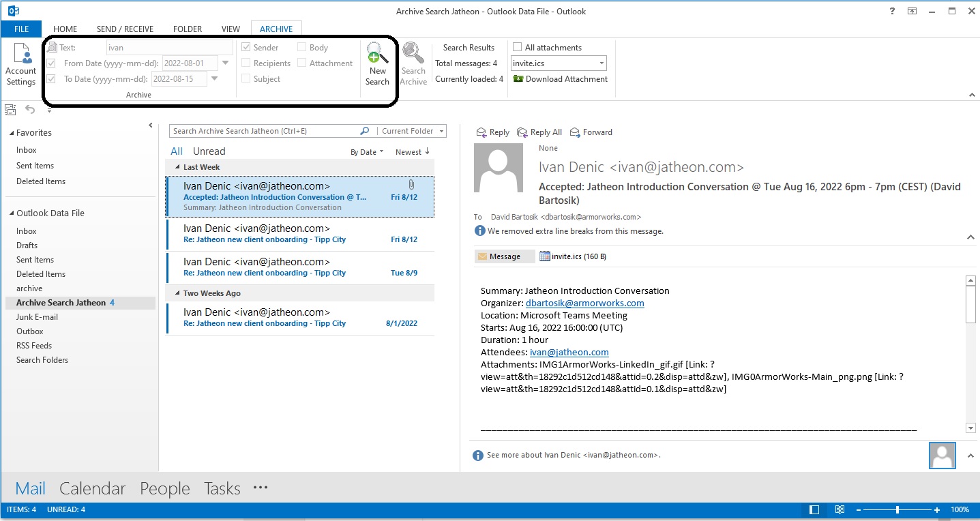Click the paperclip icon on the Accepted message
Viewport: 980px width, 521px height.
tap(411, 185)
